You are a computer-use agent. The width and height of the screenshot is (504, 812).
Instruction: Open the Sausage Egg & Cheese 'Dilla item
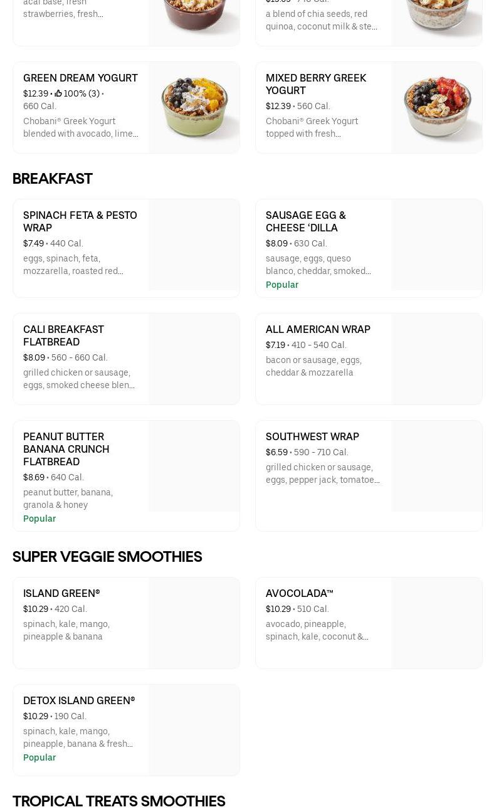tap(305, 221)
